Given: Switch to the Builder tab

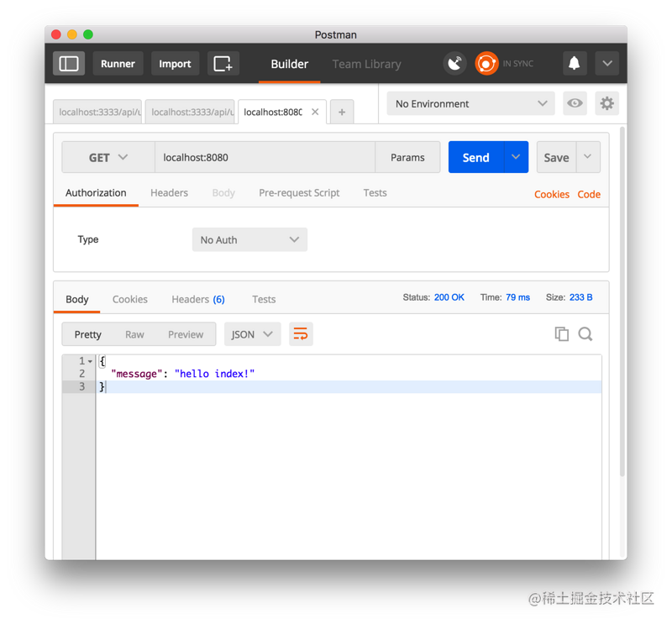Looking at the screenshot, I should tap(289, 64).
